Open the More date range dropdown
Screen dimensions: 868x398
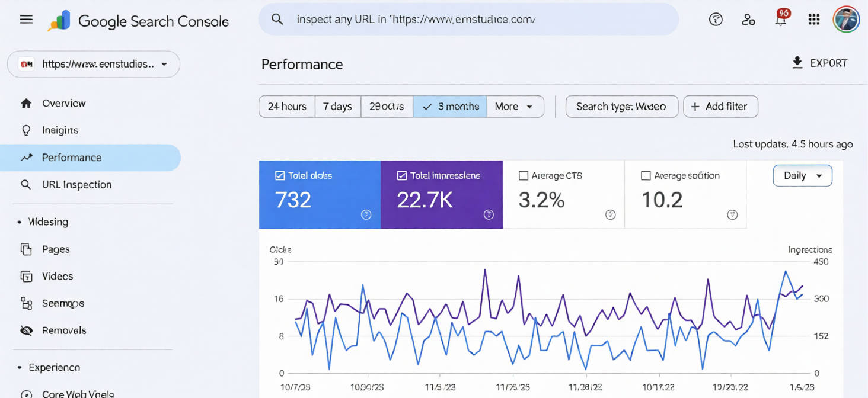[515, 107]
